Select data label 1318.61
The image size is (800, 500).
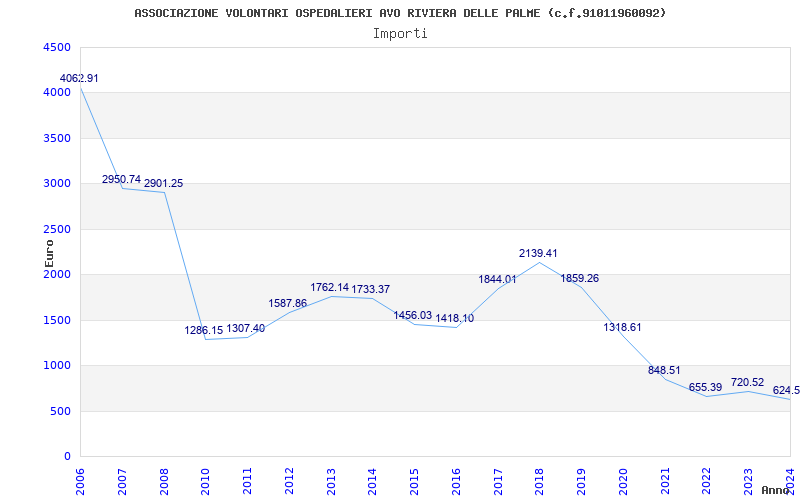[x=622, y=328]
